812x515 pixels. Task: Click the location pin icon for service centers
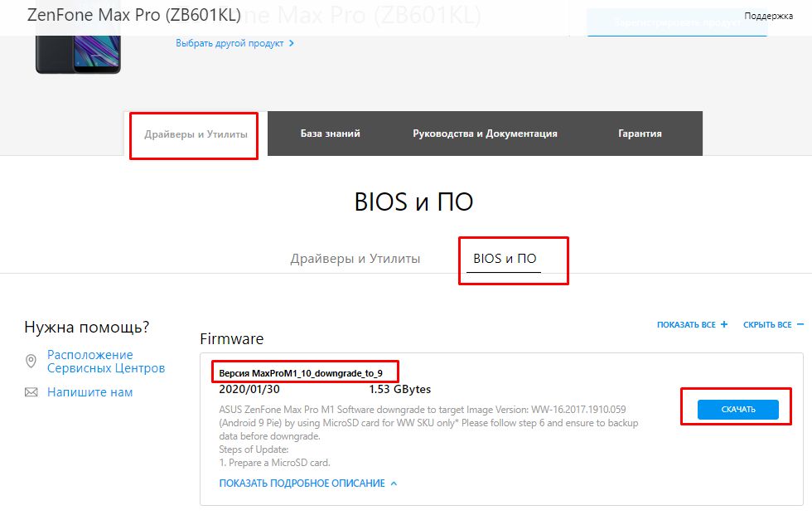point(31,362)
